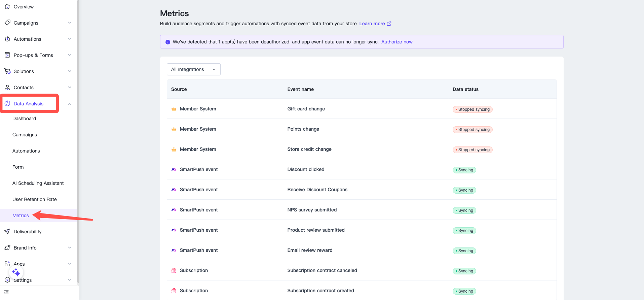This screenshot has height=300, width=644.
Task: Open Dashboard under Data Analysis
Action: tap(24, 119)
